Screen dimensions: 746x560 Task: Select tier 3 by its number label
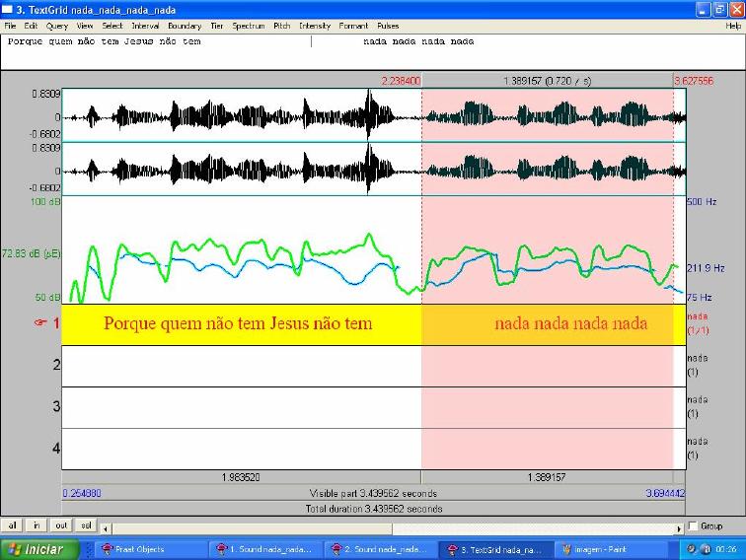(x=56, y=406)
